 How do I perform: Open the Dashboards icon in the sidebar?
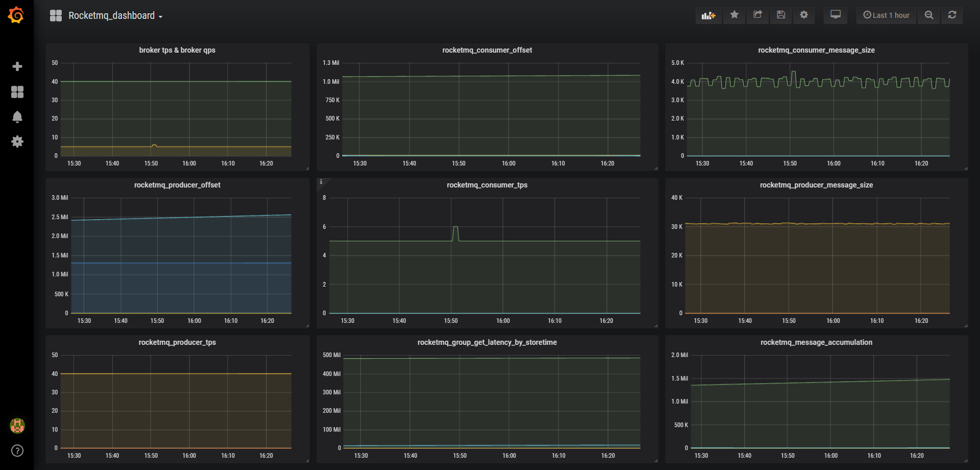(17, 92)
